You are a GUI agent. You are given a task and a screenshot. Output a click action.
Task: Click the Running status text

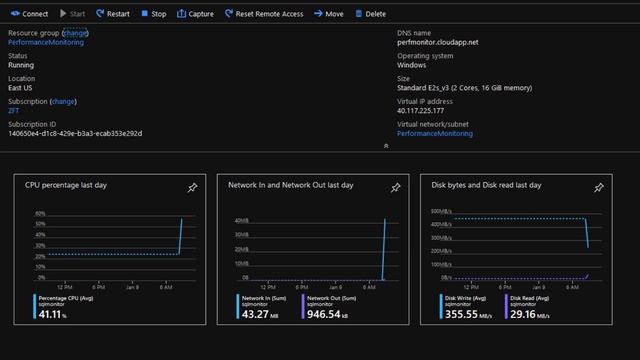(x=21, y=65)
